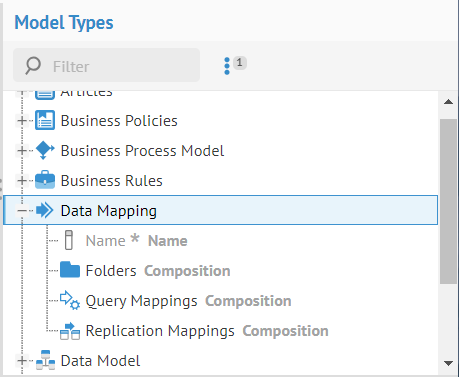Collapse the Data Mapping node
The image size is (459, 377).
[x=22, y=211]
